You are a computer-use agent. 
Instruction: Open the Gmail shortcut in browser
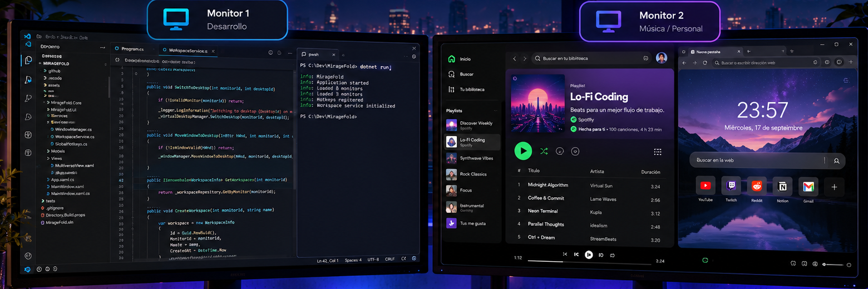[x=808, y=186]
